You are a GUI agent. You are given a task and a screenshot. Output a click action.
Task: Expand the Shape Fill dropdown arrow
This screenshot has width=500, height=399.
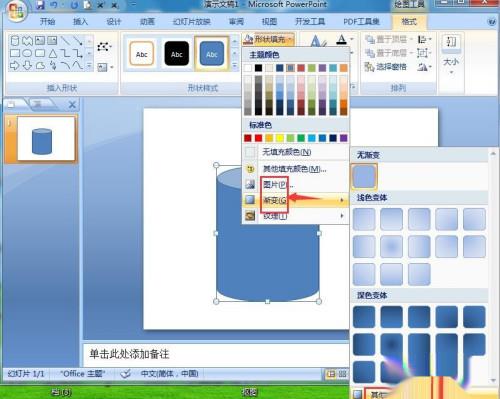click(x=290, y=40)
